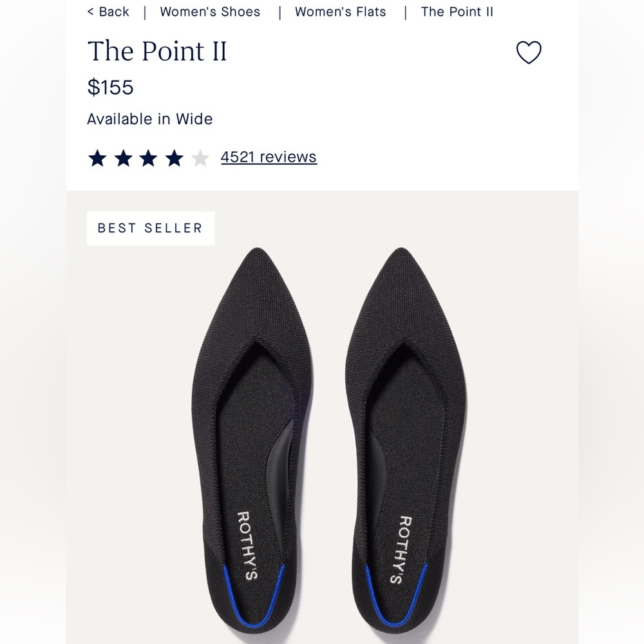Click the back arrow chevron
This screenshot has height=644, width=644.
point(91,12)
